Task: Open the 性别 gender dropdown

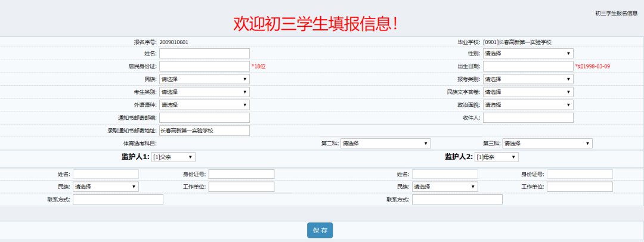Action: 528,54
